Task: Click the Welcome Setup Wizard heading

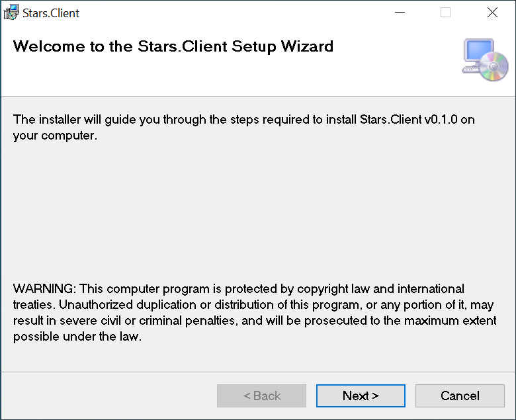Action: [173, 46]
